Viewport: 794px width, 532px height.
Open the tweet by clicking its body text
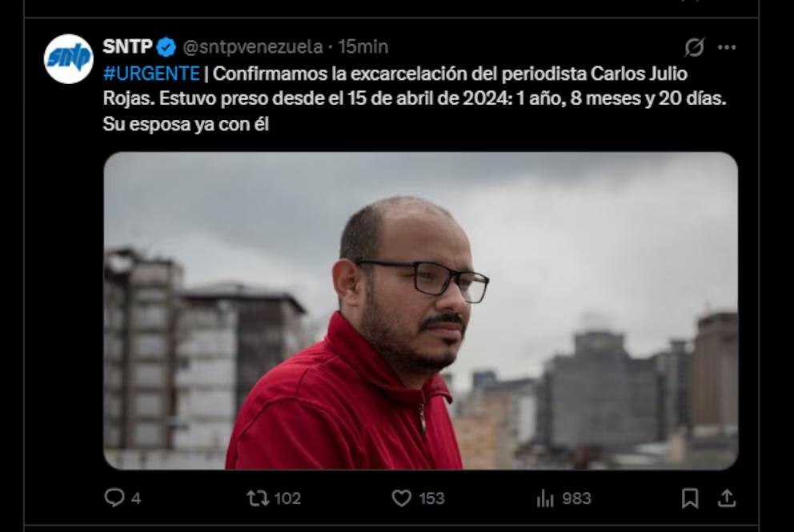tap(415, 98)
